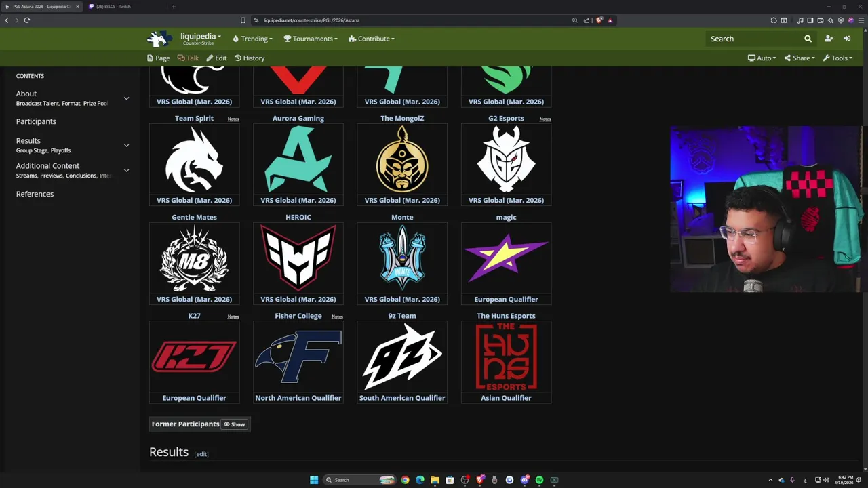Expand the About contents section

[126, 98]
